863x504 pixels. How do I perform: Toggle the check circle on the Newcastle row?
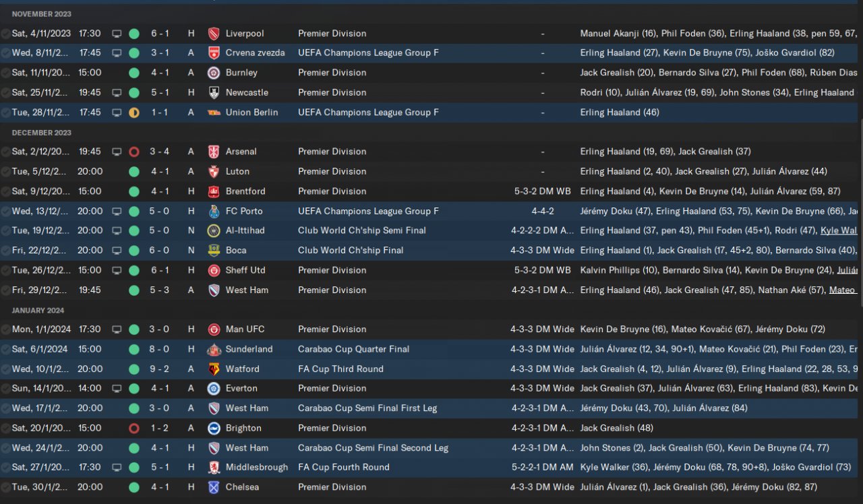5,92
